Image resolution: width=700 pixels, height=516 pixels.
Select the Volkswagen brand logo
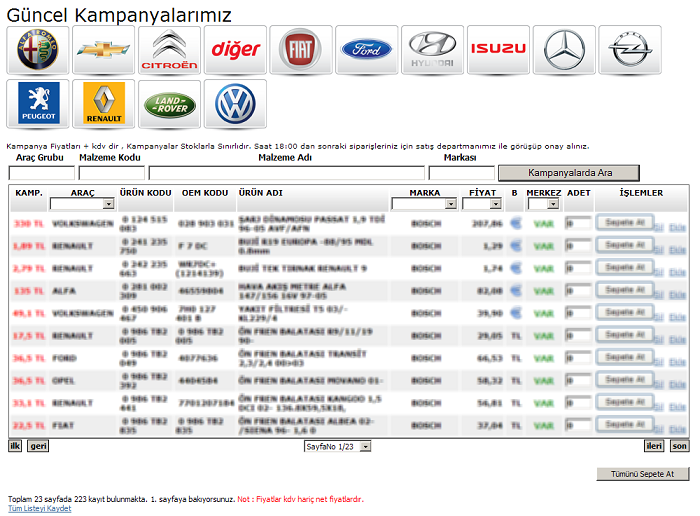pos(235,104)
